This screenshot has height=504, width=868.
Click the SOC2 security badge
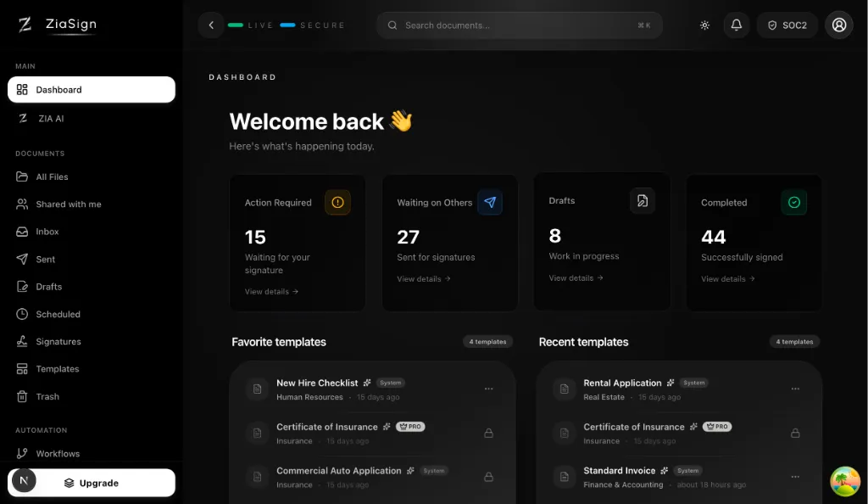coord(787,25)
